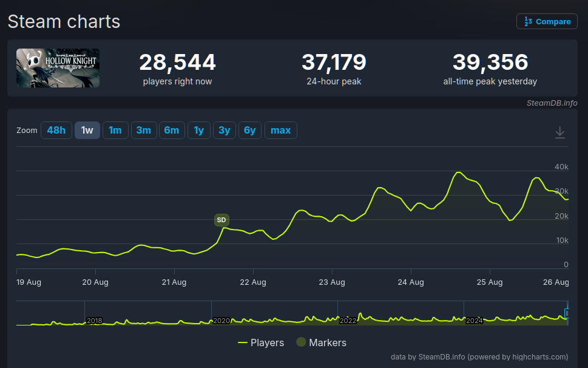This screenshot has height=368, width=588.
Task: Click the 20k y-axis label
Action: [561, 216]
